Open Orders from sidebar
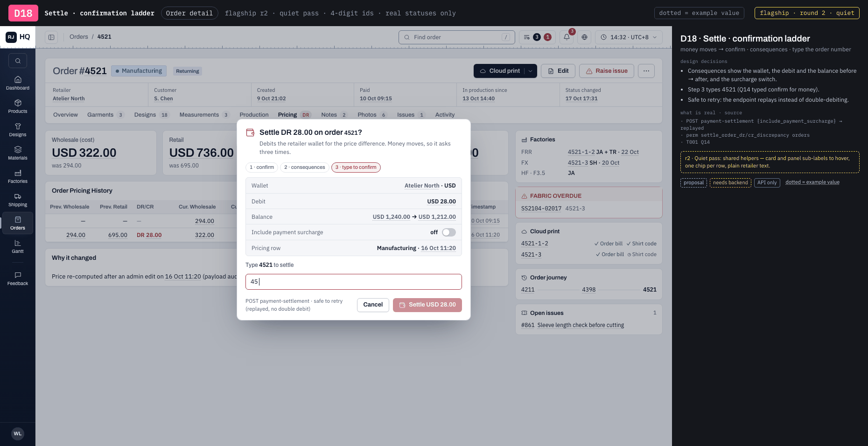The image size is (868, 446). pos(18,223)
